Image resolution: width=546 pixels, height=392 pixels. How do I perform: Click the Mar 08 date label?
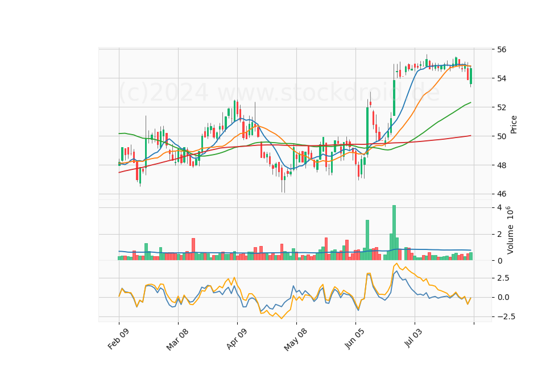(x=177, y=339)
